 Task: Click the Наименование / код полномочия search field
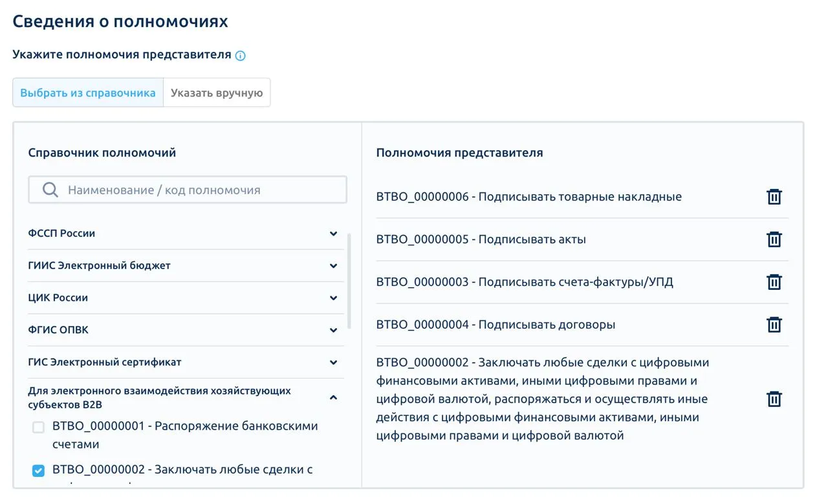pyautogui.click(x=188, y=190)
